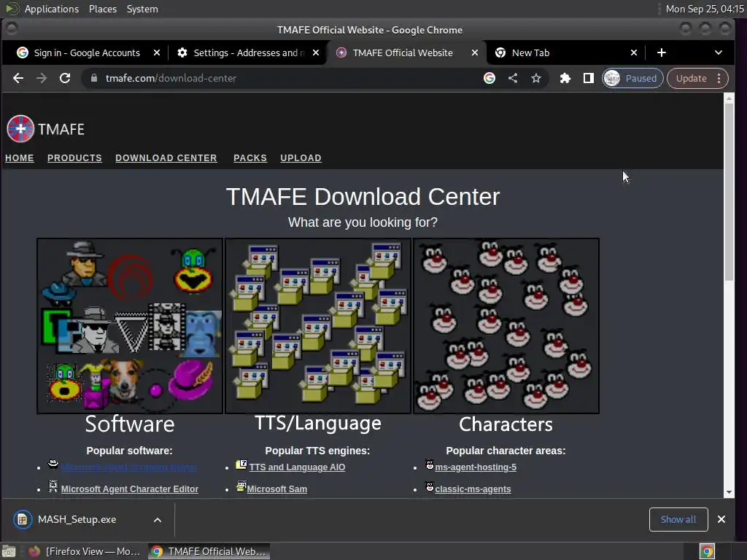The image size is (747, 560).
Task: Close the TMAFE Official Website tab
Action: point(474,52)
